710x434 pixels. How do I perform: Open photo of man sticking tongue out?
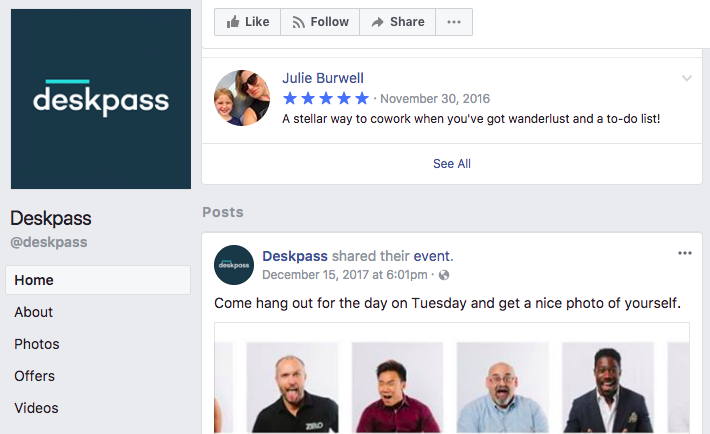[292, 388]
